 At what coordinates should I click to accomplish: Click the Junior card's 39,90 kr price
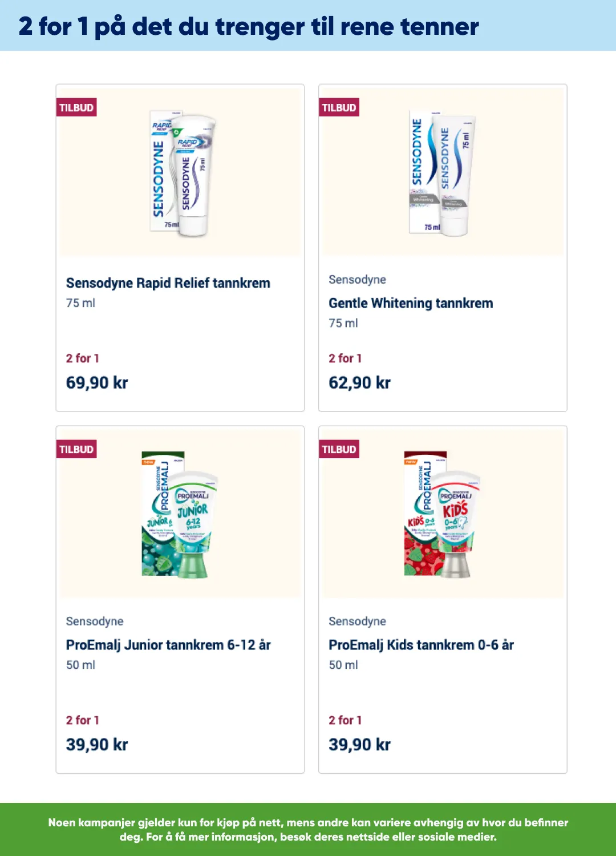tap(97, 744)
